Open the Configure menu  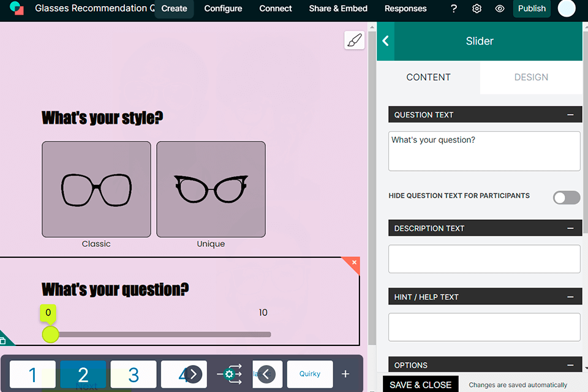[x=223, y=8]
